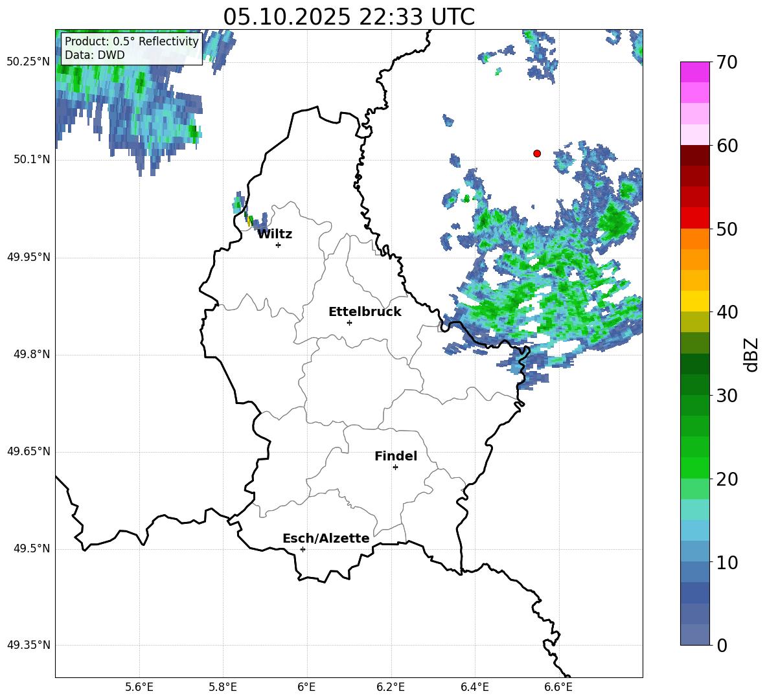Click the 40 label on colorbar

(x=727, y=312)
